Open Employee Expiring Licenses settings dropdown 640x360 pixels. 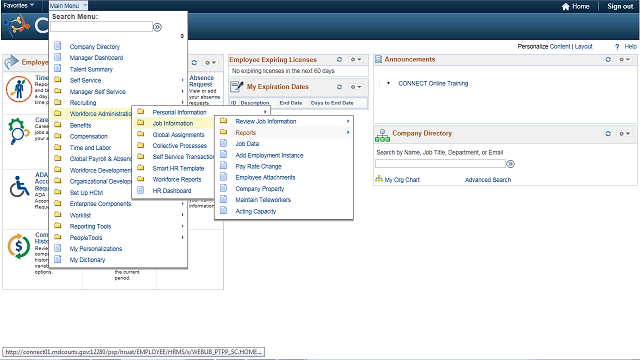point(356,60)
